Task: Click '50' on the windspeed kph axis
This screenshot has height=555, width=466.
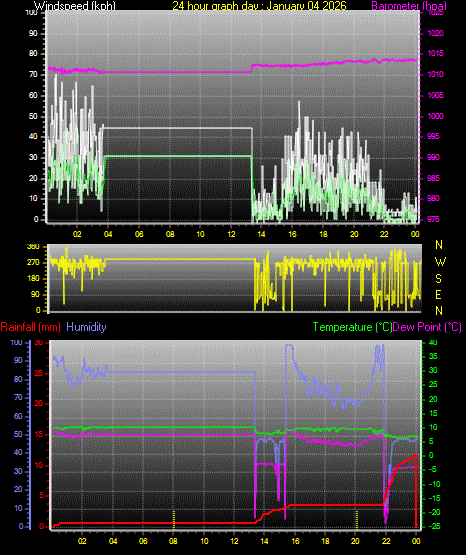Action: pos(33,116)
